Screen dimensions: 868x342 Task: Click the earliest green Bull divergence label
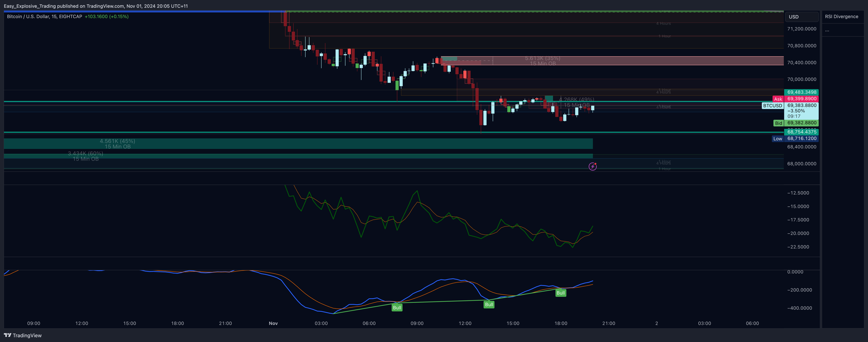(x=397, y=307)
